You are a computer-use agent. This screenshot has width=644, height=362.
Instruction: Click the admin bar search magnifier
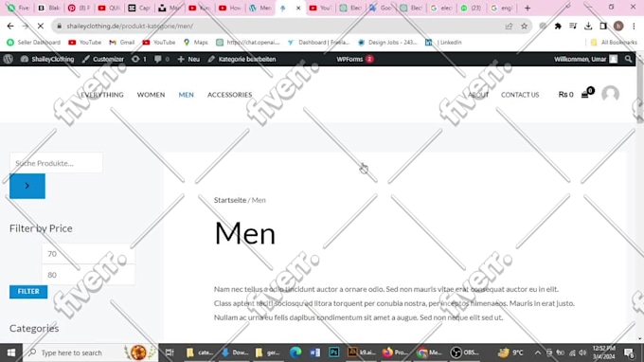point(628,59)
